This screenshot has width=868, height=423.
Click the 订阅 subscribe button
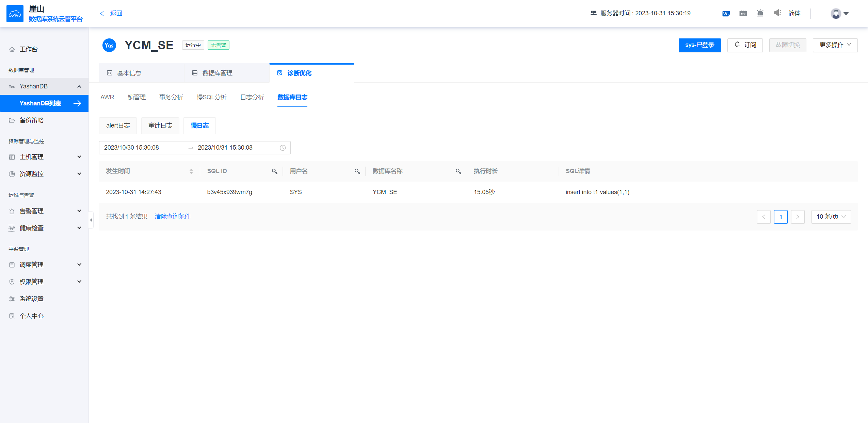[x=745, y=45]
